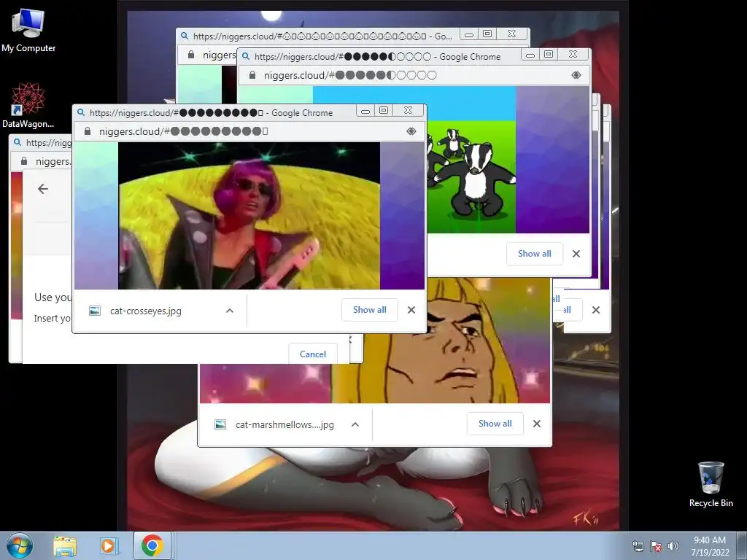Click the diamond icon in the badger window address bar
The image size is (747, 560).
[x=576, y=75]
